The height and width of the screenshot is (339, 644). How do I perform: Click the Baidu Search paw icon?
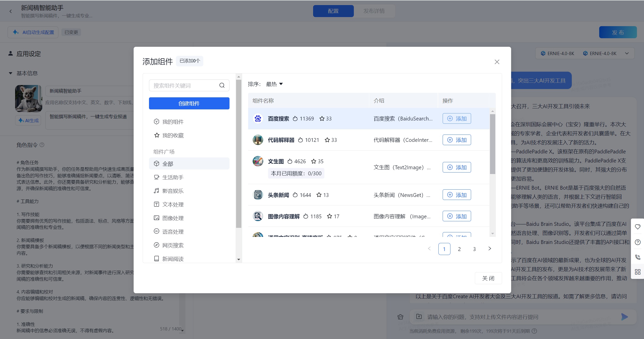point(258,118)
